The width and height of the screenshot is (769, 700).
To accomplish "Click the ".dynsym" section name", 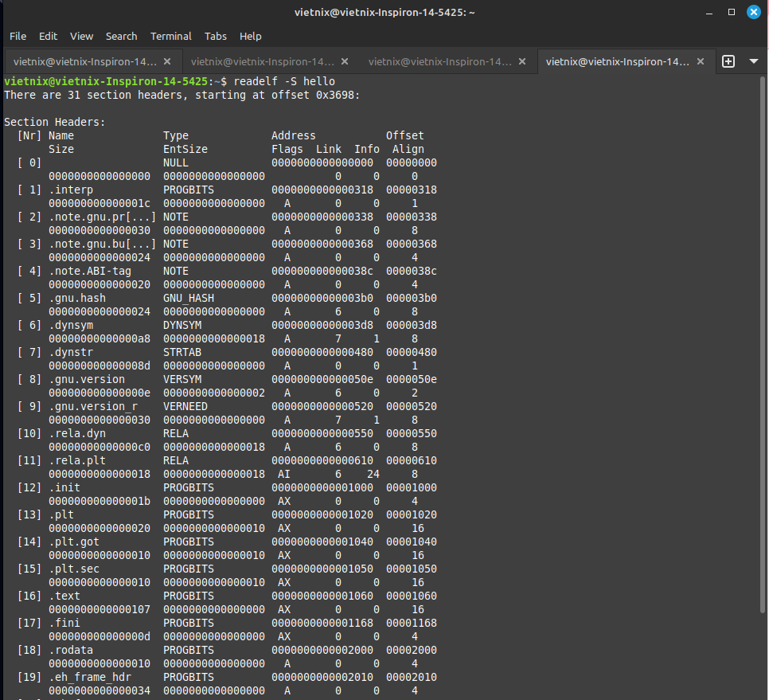I will pos(71,325).
